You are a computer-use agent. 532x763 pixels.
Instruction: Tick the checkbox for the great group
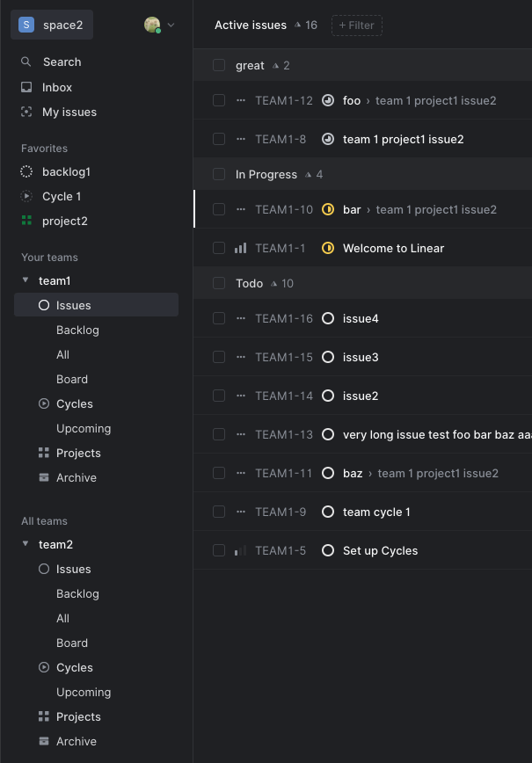[219, 65]
